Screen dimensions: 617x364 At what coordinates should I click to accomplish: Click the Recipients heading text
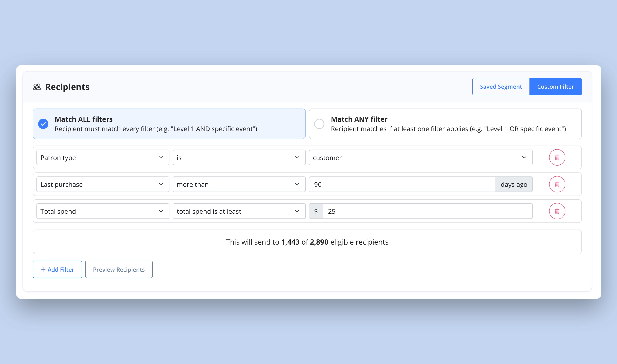coord(67,87)
